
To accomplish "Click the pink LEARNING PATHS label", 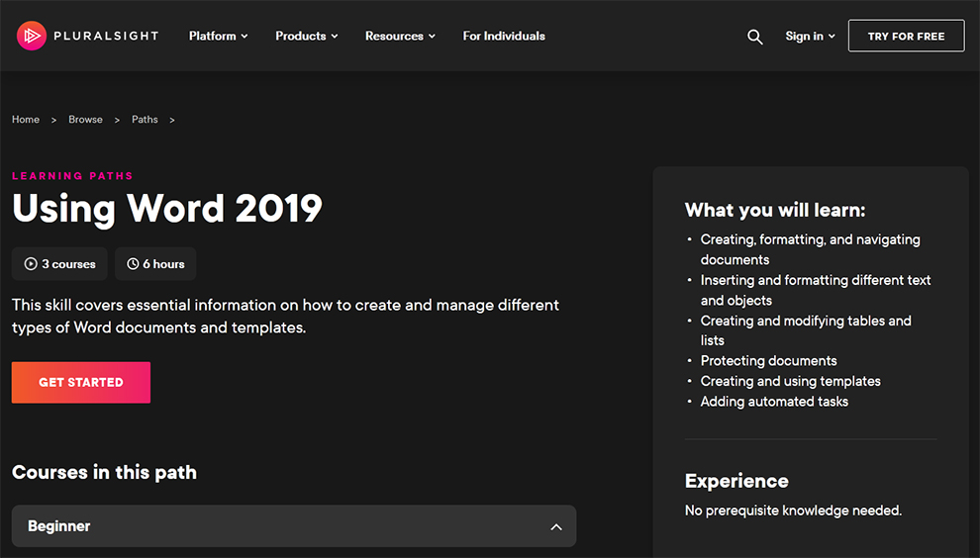I will pos(72,176).
